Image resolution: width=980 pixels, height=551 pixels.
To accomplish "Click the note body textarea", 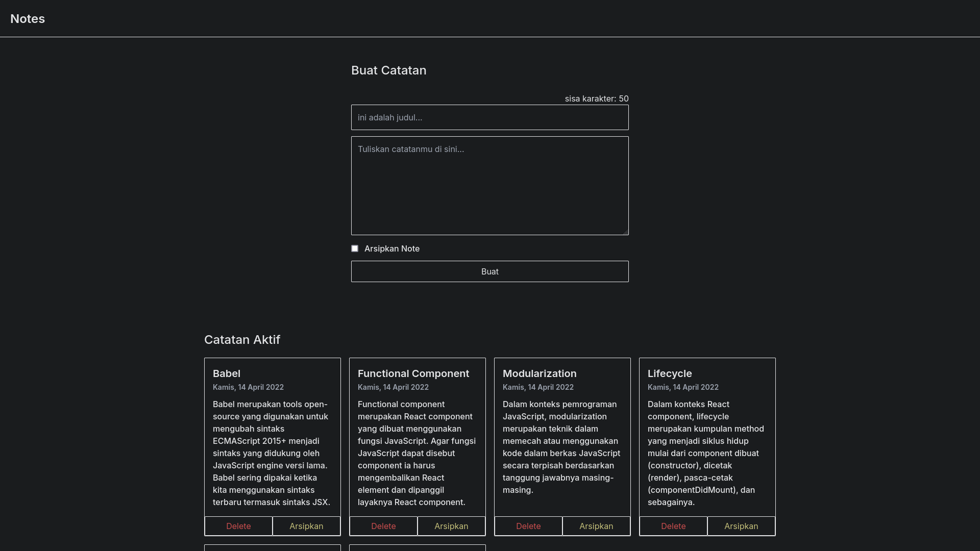I will (489, 185).
